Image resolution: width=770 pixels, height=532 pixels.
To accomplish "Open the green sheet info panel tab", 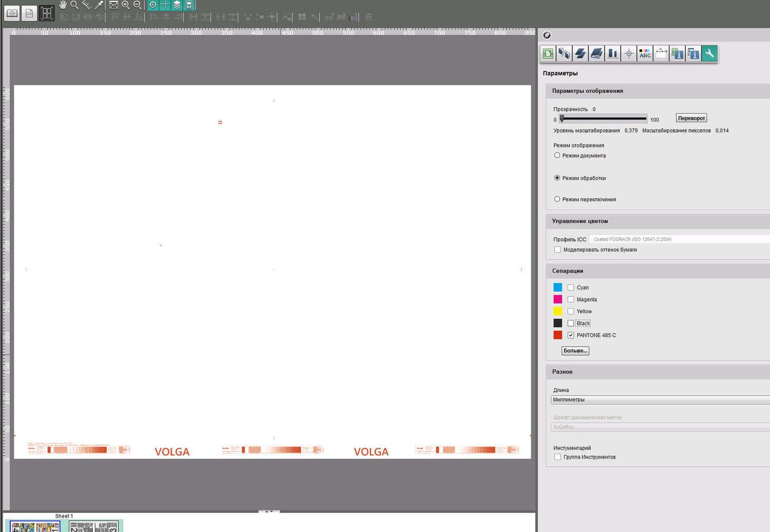I will 678,53.
